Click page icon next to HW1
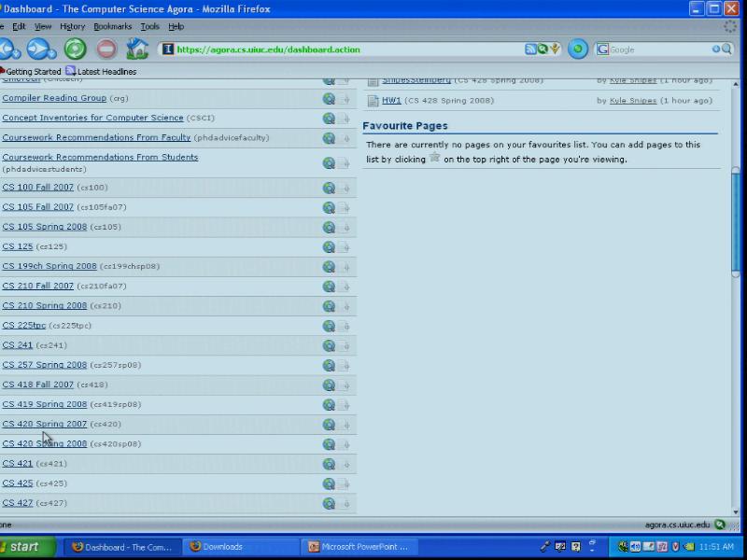 373,101
